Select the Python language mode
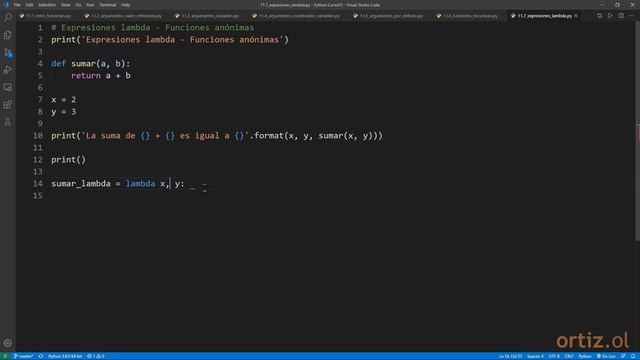This screenshot has height=360, width=640. click(584, 356)
